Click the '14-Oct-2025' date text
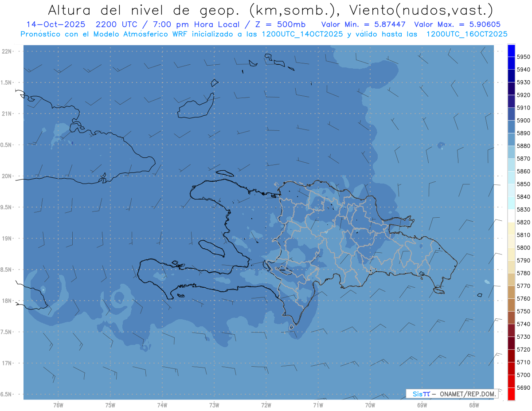This screenshot has height=411, width=532. 51,24
